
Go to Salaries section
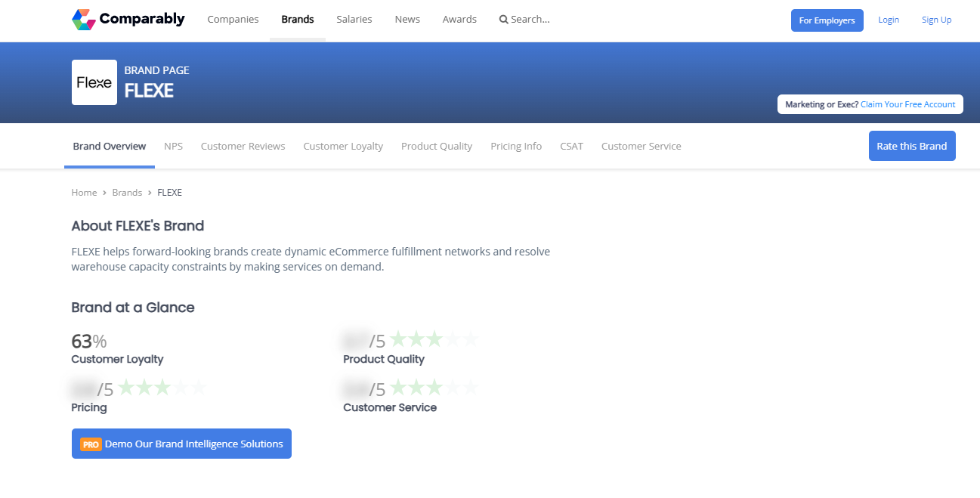(354, 20)
